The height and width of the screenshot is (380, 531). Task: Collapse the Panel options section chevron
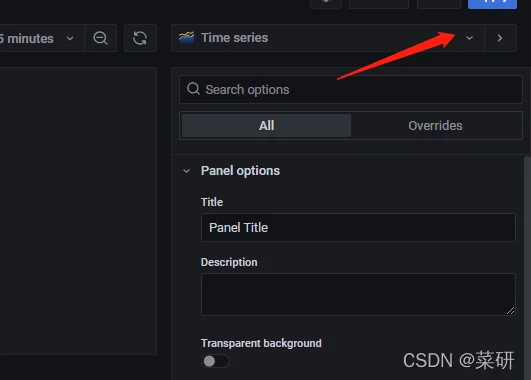[186, 171]
